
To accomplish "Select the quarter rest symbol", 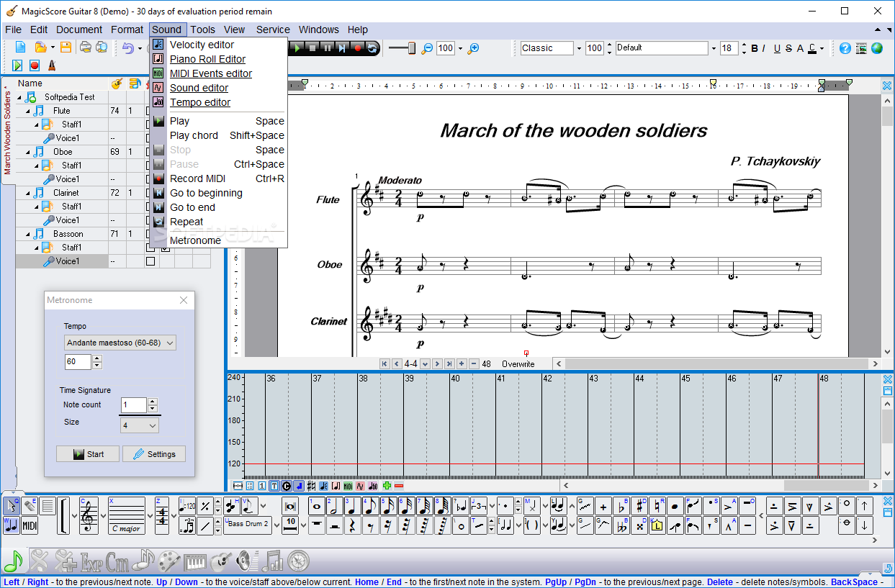I will tap(353, 525).
